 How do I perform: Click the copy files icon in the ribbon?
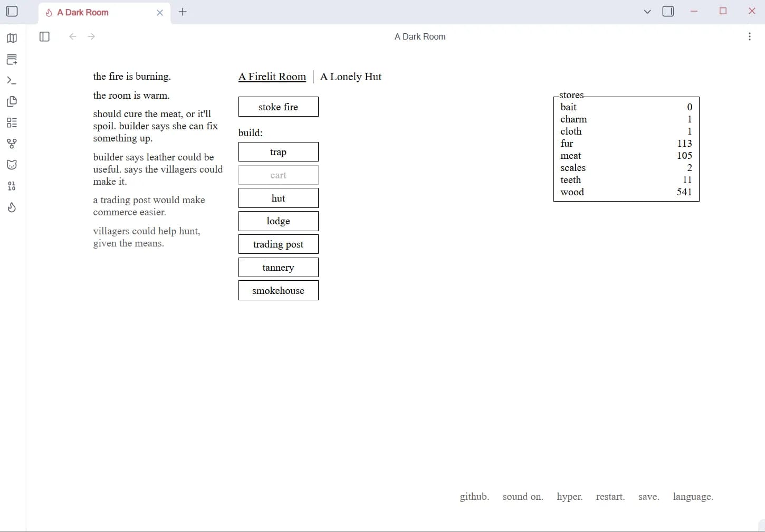pos(12,101)
